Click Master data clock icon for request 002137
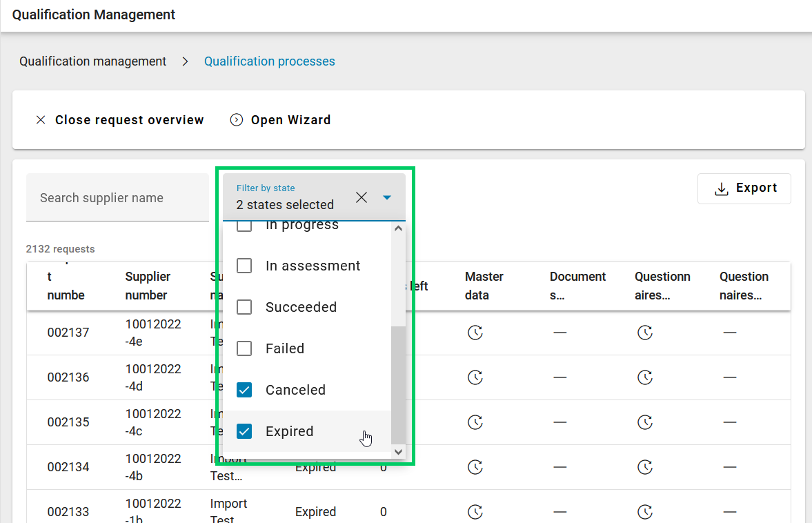This screenshot has height=523, width=812. click(475, 333)
